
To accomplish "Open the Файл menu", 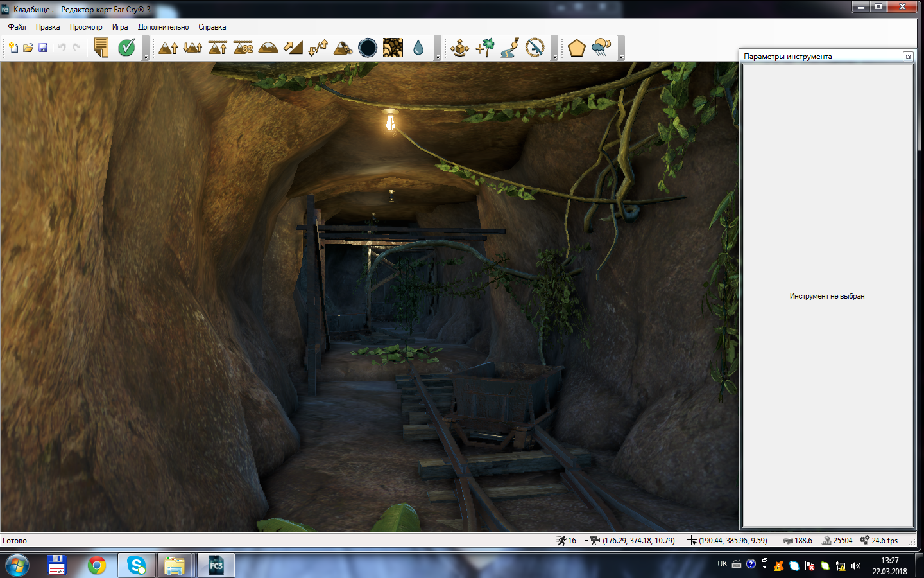I will [x=17, y=27].
